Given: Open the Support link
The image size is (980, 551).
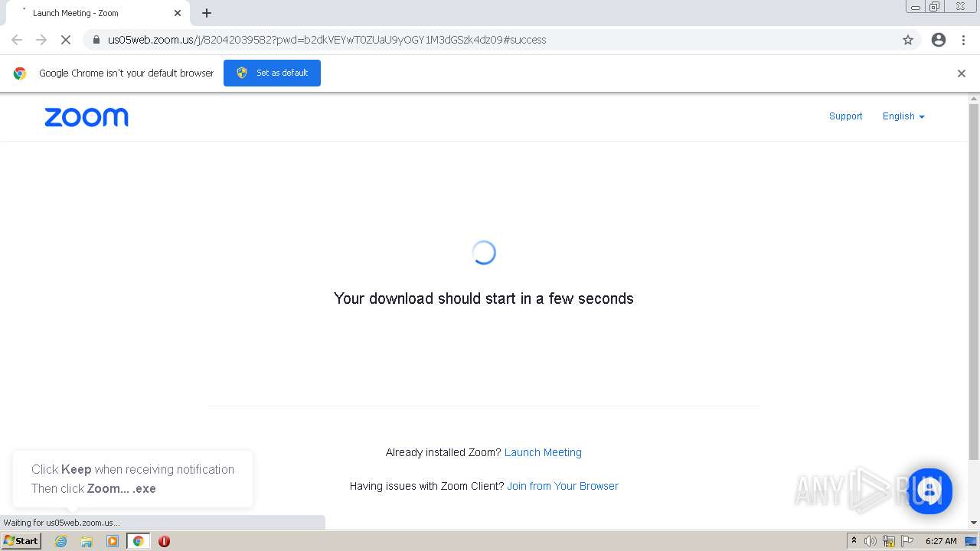Looking at the screenshot, I should (x=845, y=116).
